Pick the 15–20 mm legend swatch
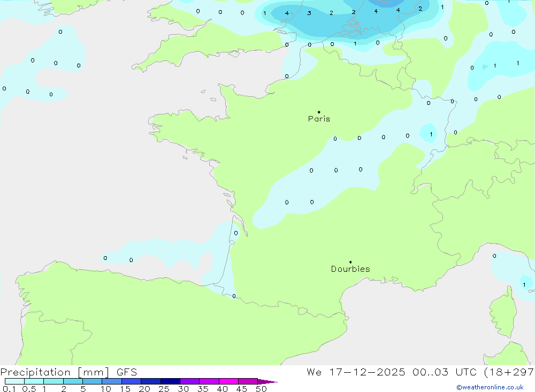 click(x=132, y=381)
